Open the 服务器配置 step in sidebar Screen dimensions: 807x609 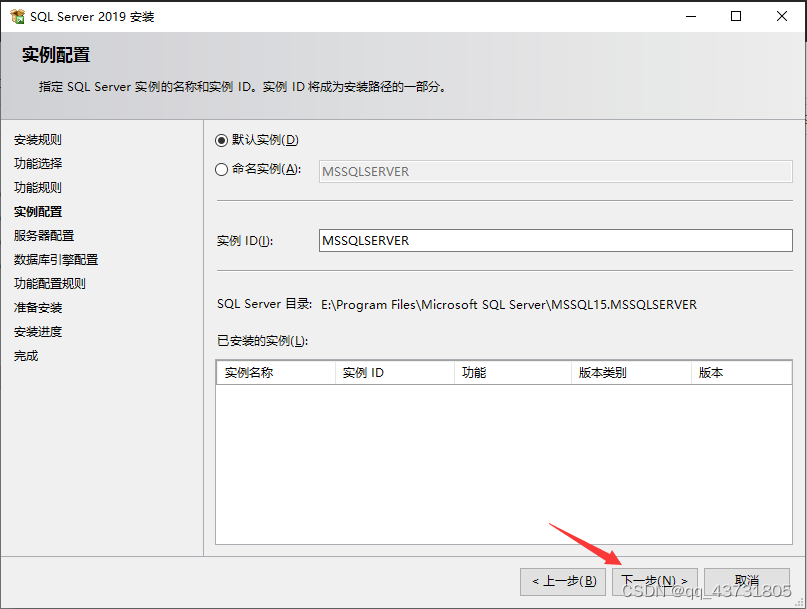pyautogui.click(x=44, y=236)
